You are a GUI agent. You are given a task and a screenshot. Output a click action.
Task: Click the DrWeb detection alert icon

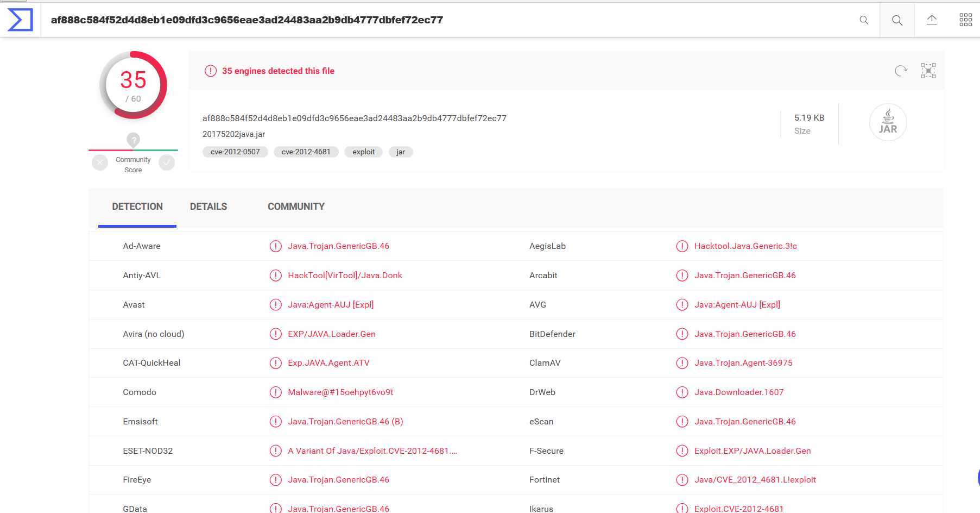pyautogui.click(x=682, y=392)
